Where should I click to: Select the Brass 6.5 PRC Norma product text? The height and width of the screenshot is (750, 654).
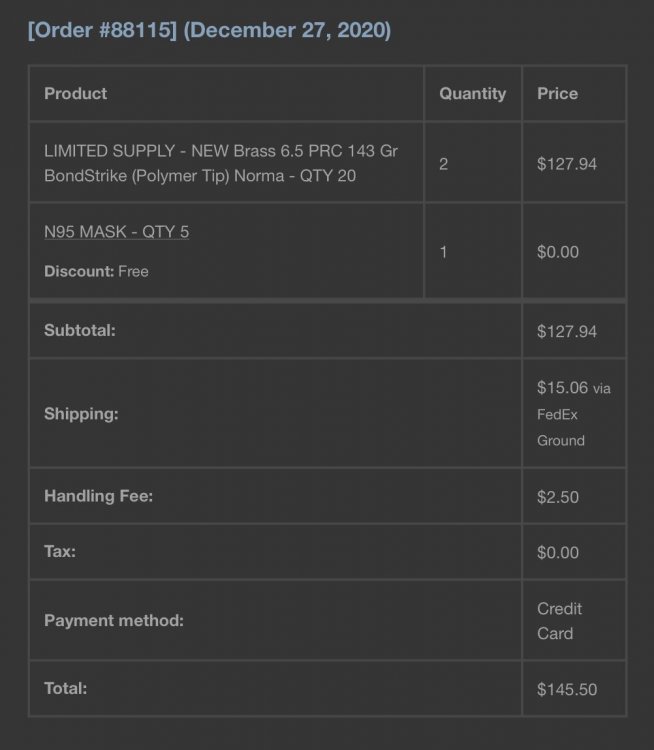(221, 163)
